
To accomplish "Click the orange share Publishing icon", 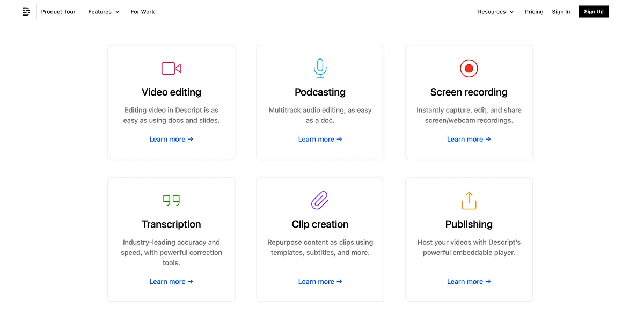I will (469, 200).
